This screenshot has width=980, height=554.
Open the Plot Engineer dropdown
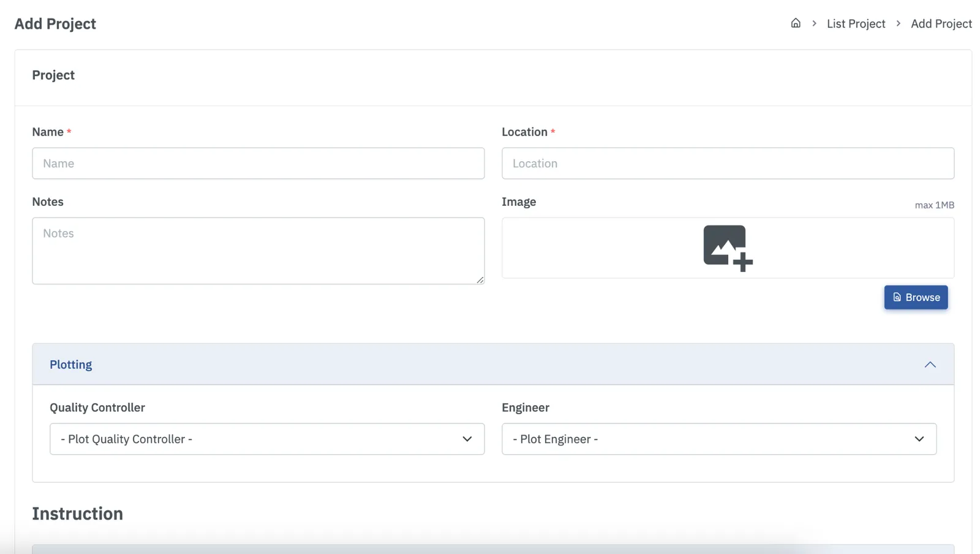(719, 439)
